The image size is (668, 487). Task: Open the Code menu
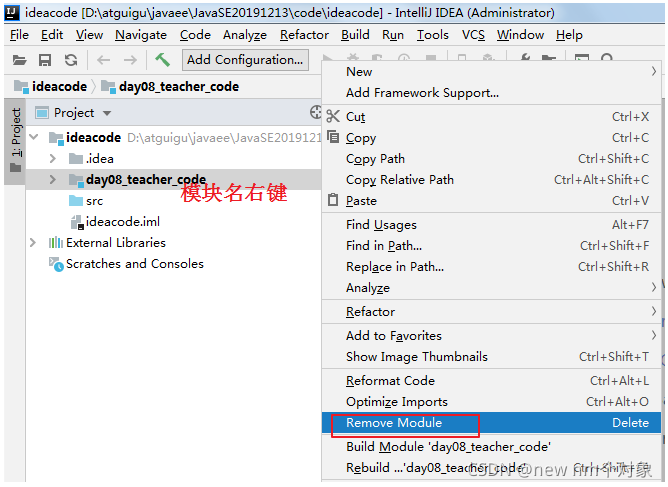195,35
